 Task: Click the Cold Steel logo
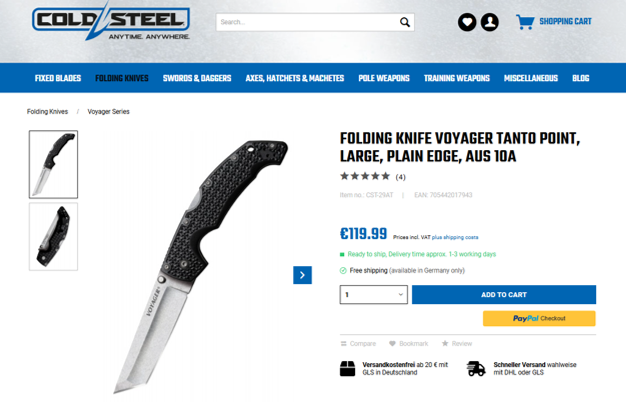pyautogui.click(x=111, y=22)
